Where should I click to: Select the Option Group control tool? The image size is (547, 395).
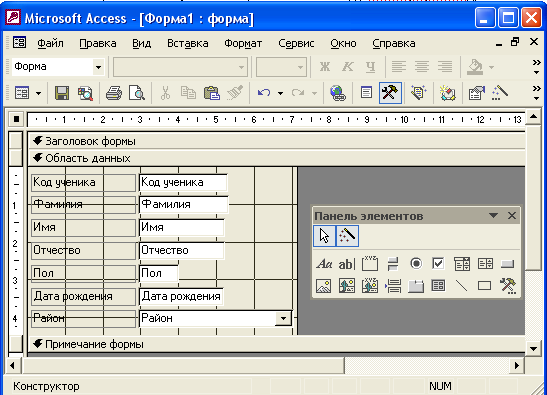point(370,264)
